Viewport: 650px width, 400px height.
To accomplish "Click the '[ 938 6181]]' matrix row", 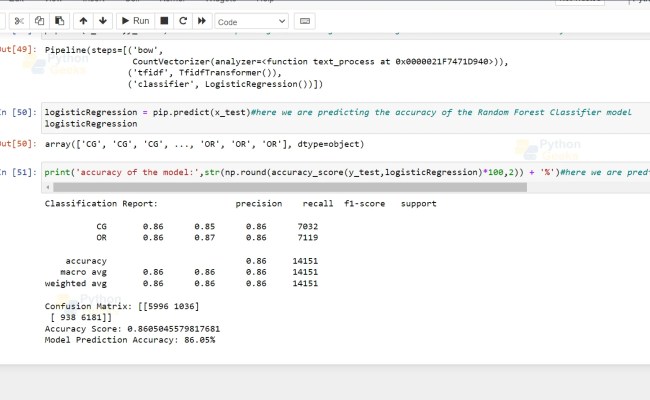I will pos(81,318).
